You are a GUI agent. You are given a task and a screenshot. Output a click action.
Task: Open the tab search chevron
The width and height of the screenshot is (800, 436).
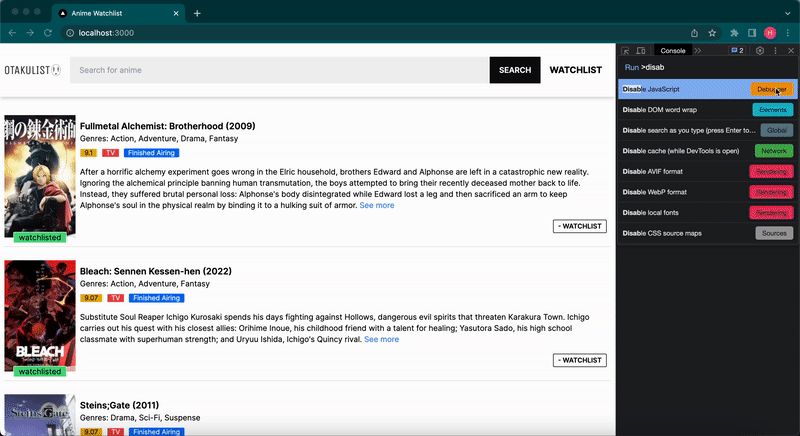pos(788,13)
